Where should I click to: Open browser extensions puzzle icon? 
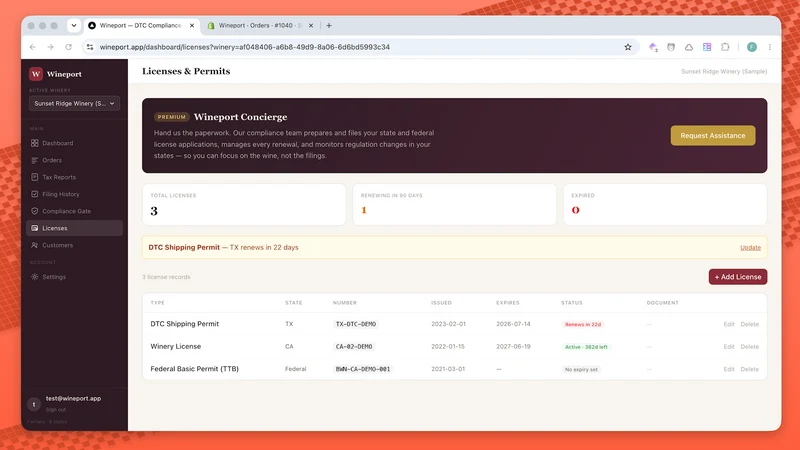click(725, 47)
